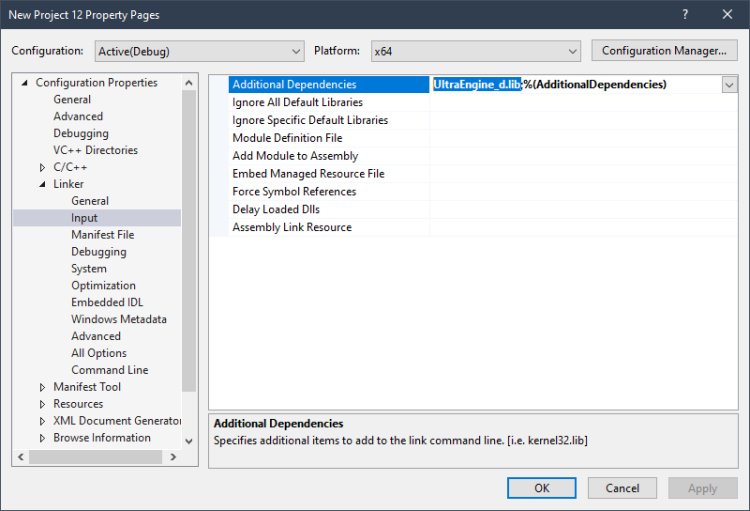Expand the Browse Information node
This screenshot has width=750, height=511.
coord(42,438)
